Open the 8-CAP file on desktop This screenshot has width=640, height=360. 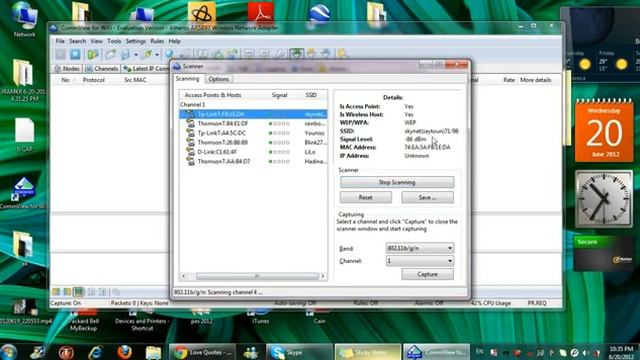pyautogui.click(x=24, y=136)
